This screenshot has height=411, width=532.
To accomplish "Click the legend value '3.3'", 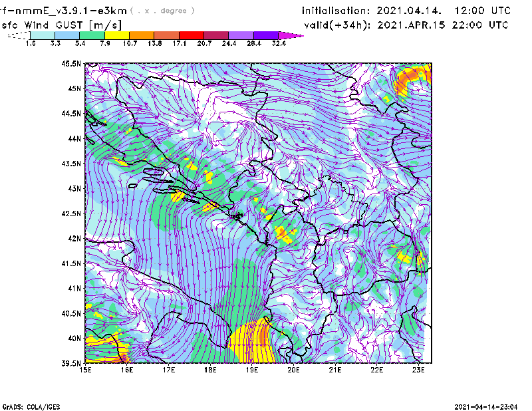I will (55, 43).
